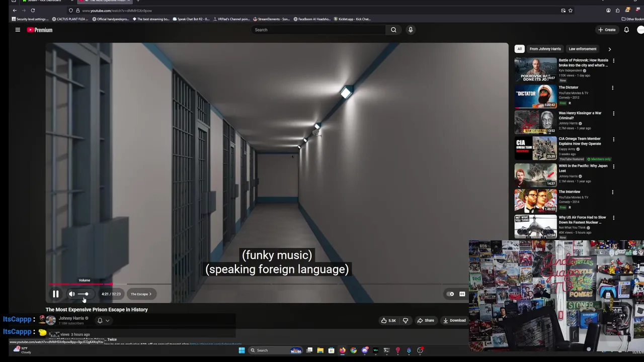
Task: Open options for The Interview
Action: [612, 192]
